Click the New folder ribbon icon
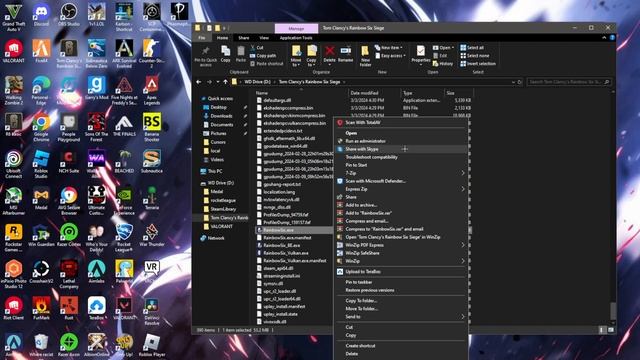Screen dimensions: 640x360 365,56
